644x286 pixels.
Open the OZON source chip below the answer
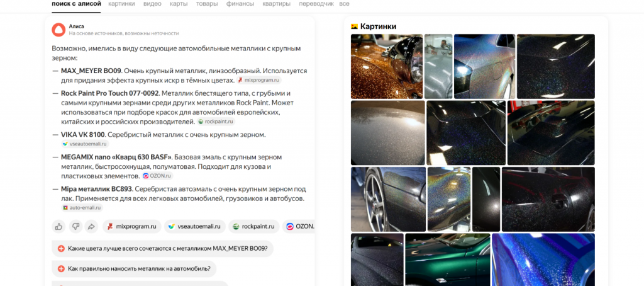click(299, 226)
